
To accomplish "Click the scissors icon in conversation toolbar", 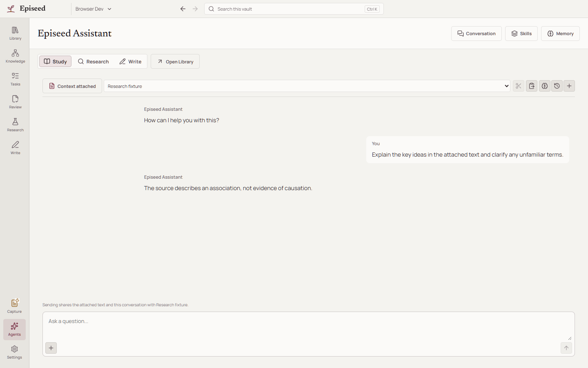I will pos(519,86).
